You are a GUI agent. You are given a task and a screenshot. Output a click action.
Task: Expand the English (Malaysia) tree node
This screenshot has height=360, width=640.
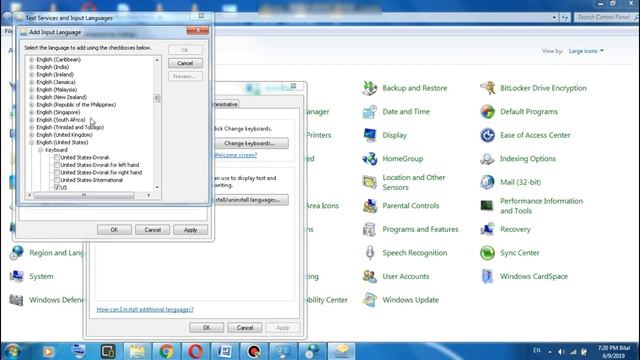click(x=31, y=90)
